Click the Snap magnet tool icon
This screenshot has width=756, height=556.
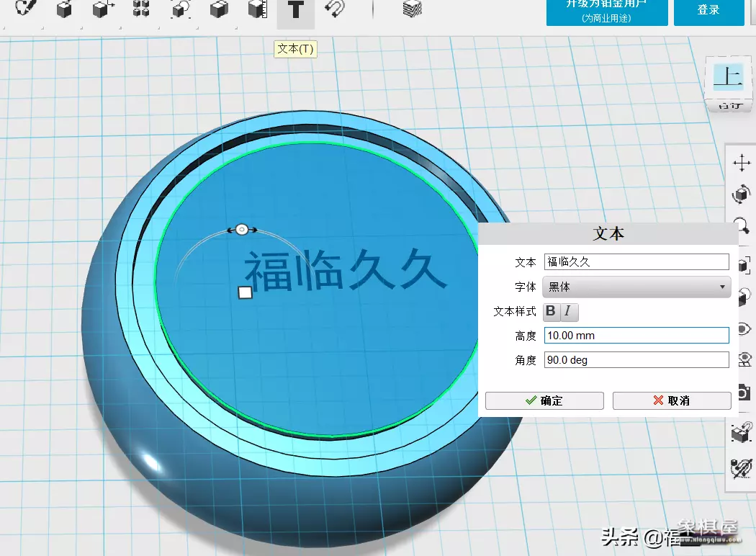click(334, 9)
